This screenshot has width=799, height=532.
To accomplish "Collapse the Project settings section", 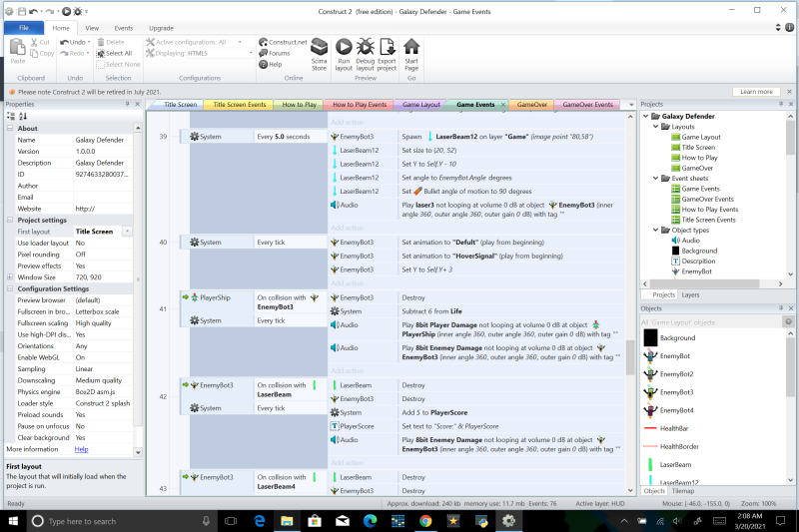I will [10, 220].
